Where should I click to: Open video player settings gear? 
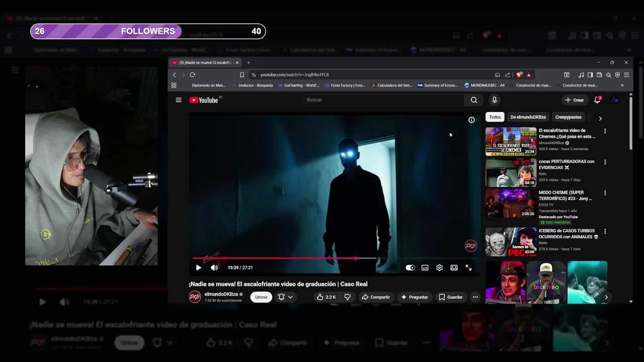tap(439, 267)
